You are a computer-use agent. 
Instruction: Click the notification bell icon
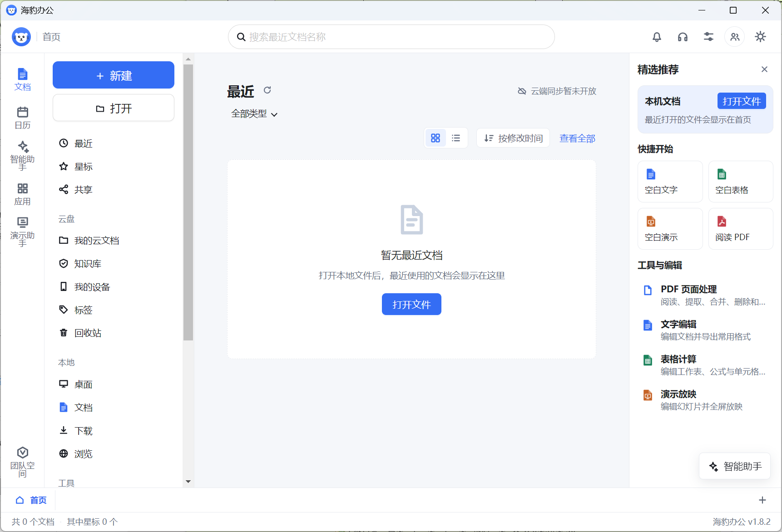tap(657, 37)
